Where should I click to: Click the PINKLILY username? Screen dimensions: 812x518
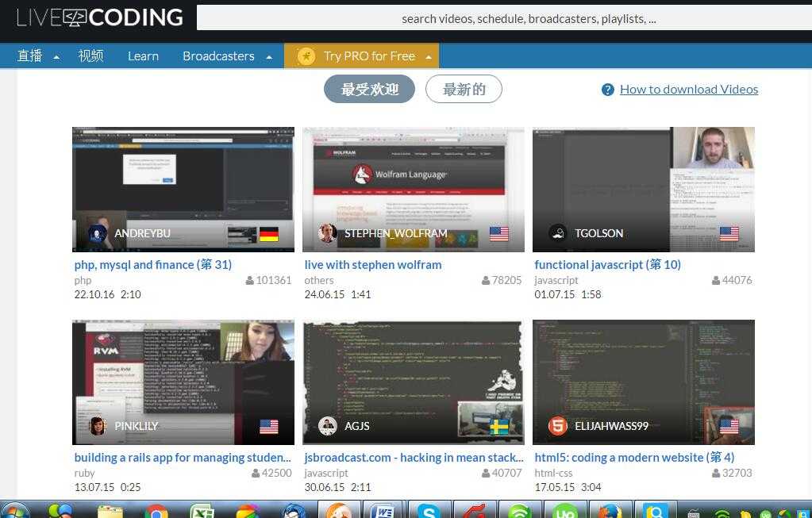[x=137, y=427]
